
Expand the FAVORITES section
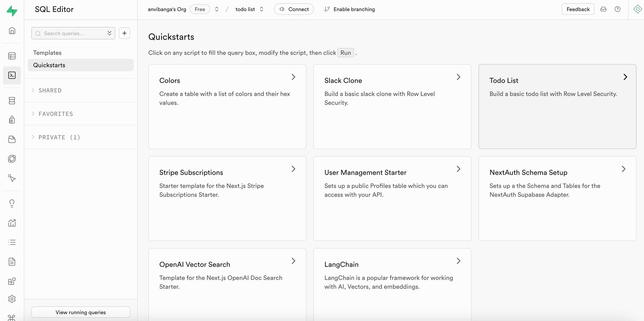(x=55, y=114)
